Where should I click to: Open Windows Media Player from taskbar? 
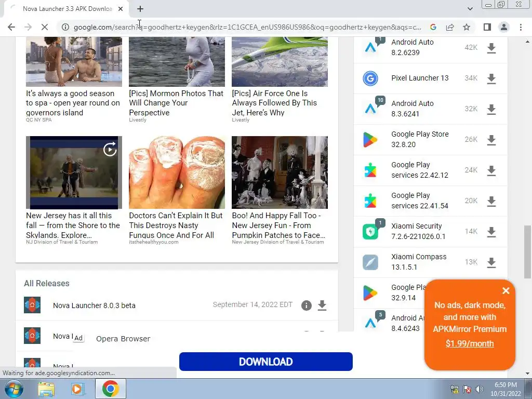78,389
